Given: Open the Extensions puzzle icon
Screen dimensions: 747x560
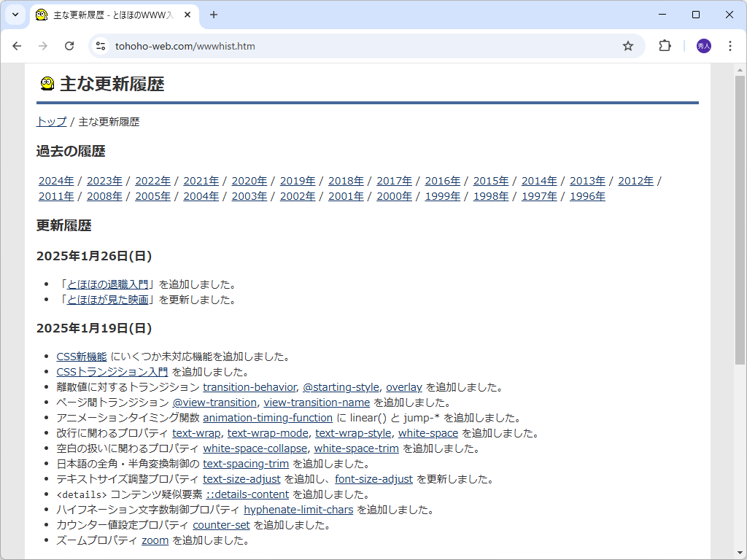Looking at the screenshot, I should 665,45.
